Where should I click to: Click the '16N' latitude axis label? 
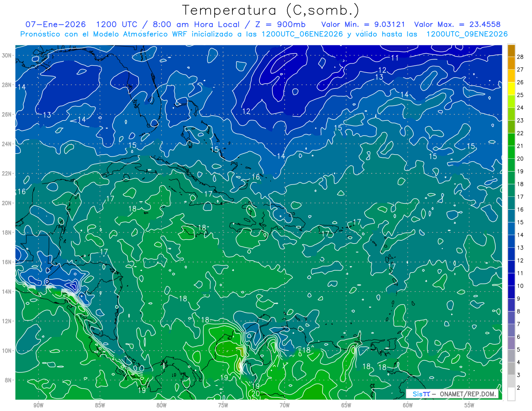(6, 262)
